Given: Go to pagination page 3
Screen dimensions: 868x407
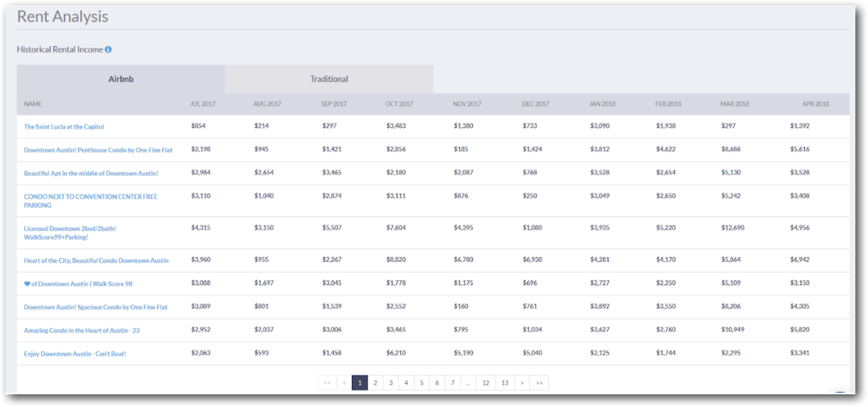Looking at the screenshot, I should point(391,383).
